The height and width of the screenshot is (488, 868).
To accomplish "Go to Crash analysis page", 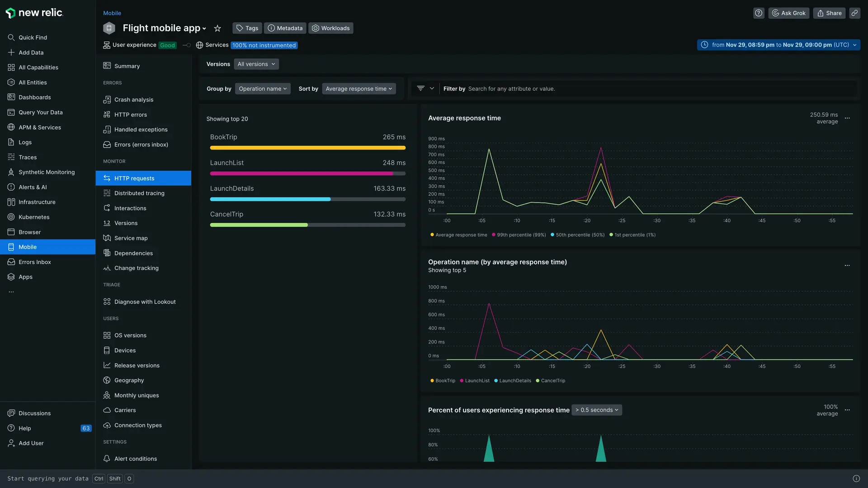I will click(134, 100).
